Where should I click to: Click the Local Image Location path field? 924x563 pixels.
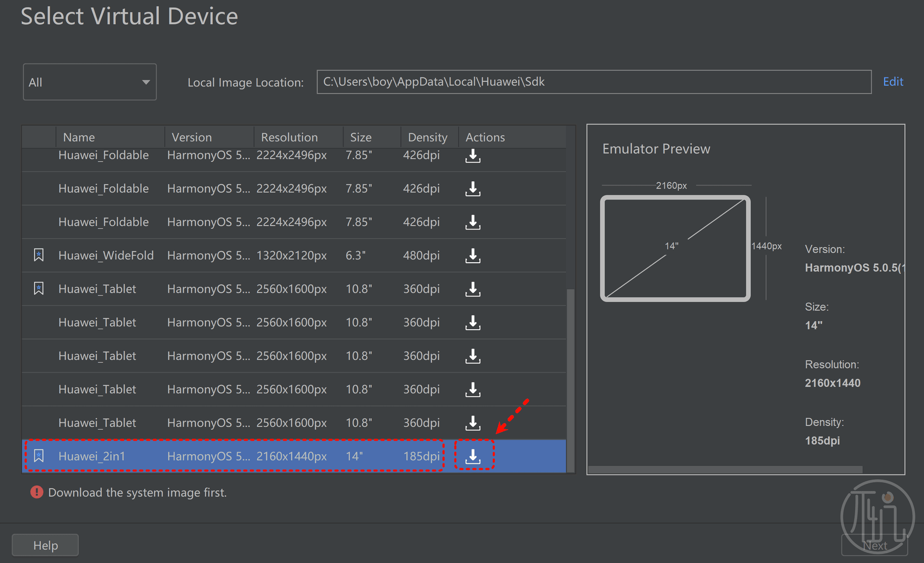[x=594, y=82]
